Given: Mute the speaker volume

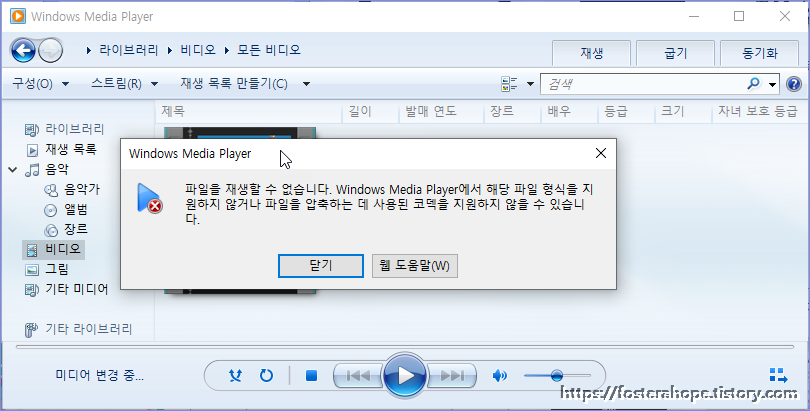Looking at the screenshot, I should pyautogui.click(x=500, y=375).
